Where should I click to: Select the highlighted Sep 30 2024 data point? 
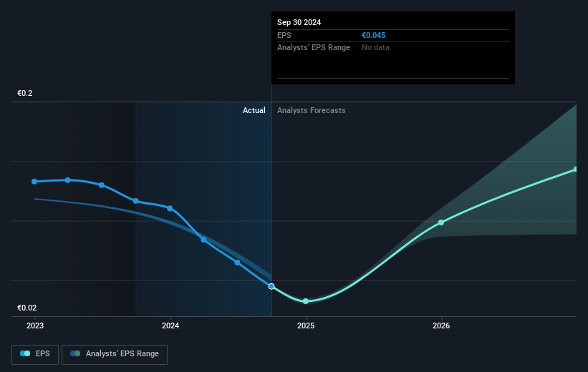coord(271,287)
